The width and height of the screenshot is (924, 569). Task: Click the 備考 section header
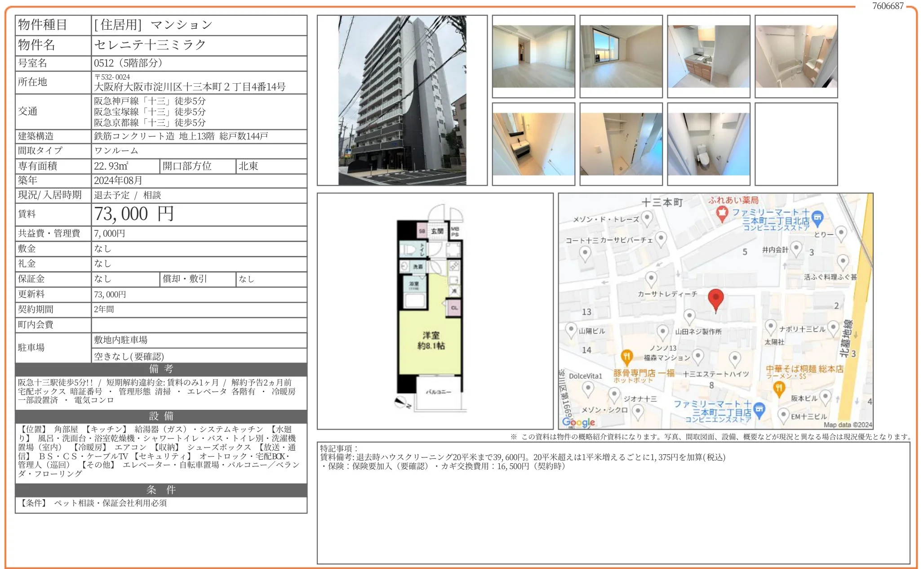[x=161, y=369]
